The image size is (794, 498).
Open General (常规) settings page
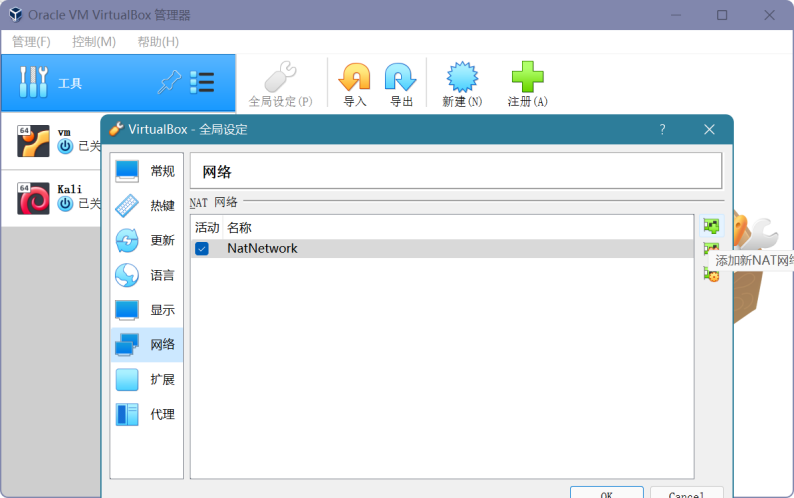[146, 171]
